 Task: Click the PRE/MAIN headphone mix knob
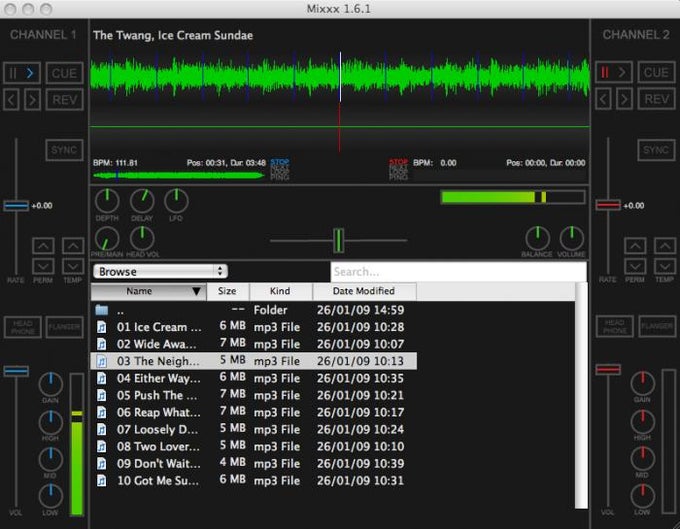[x=107, y=238]
